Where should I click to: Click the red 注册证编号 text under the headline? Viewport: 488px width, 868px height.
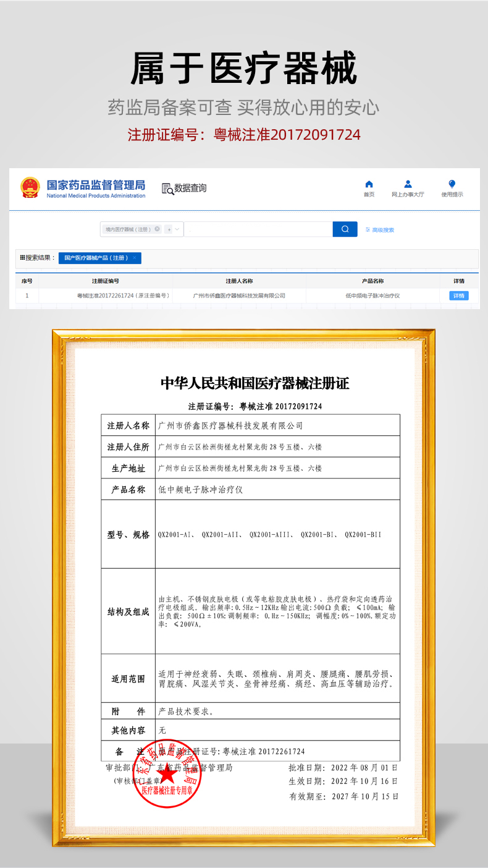(x=244, y=134)
